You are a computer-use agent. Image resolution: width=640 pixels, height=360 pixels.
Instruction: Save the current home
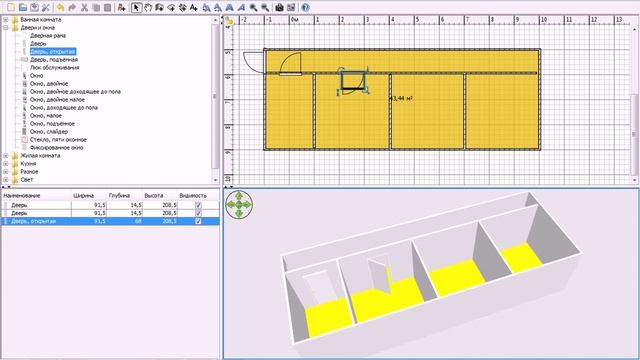34,7
